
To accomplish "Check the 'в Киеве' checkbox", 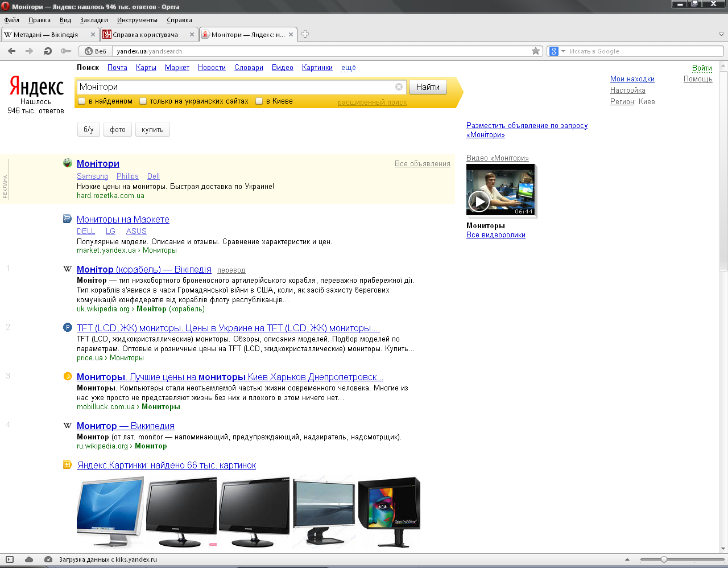I will 259,101.
